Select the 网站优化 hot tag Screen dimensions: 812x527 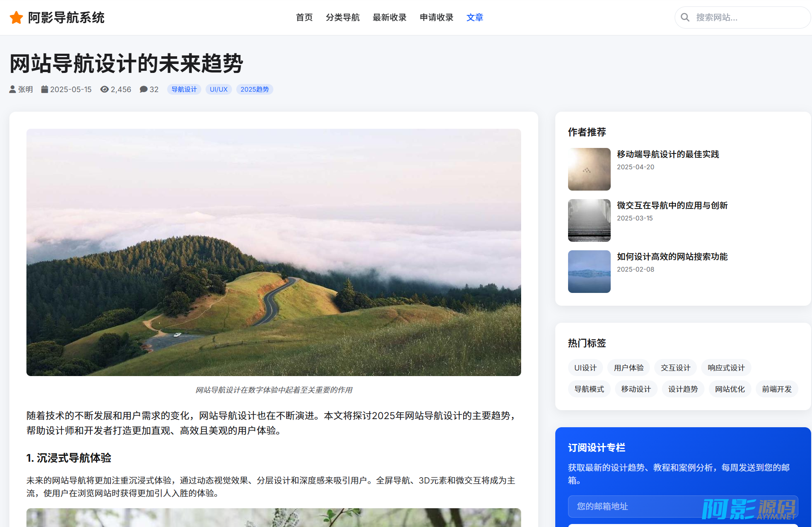(730, 389)
